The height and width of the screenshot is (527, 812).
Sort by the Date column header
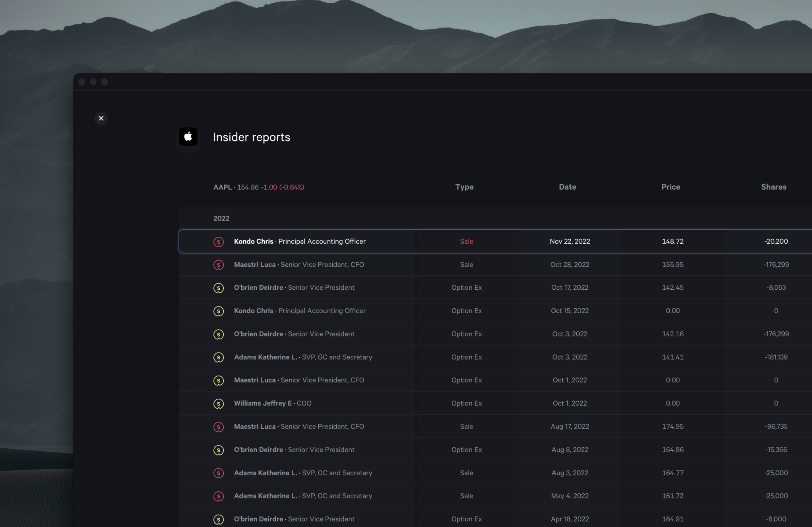567,187
